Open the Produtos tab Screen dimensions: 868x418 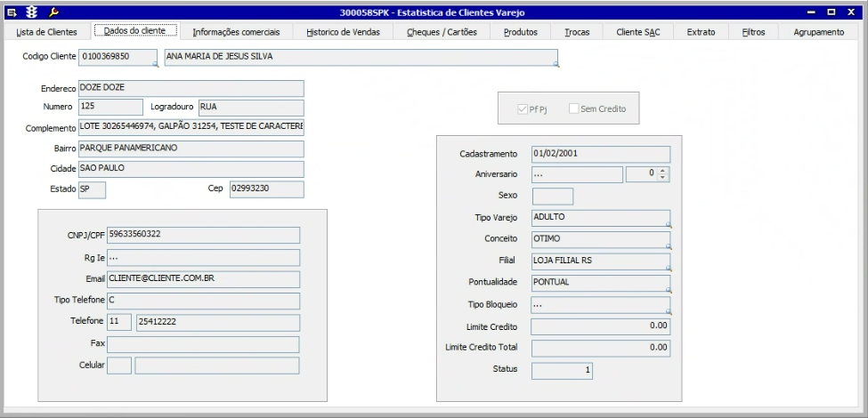pyautogui.click(x=521, y=32)
